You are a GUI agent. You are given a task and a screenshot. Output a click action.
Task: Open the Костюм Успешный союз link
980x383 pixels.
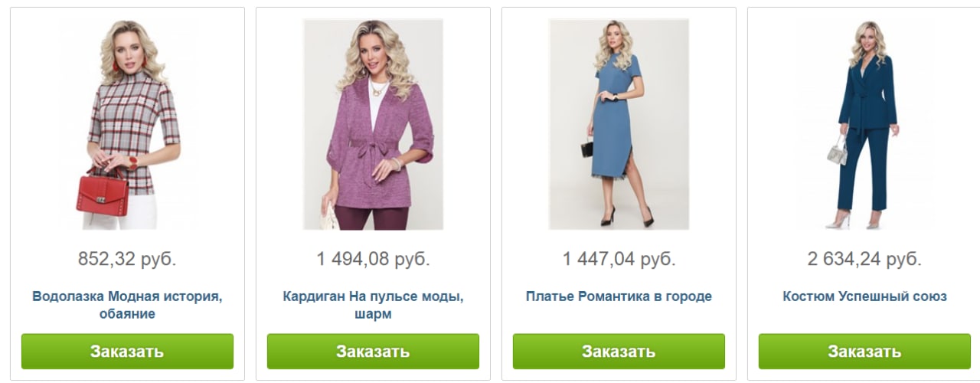tap(864, 296)
